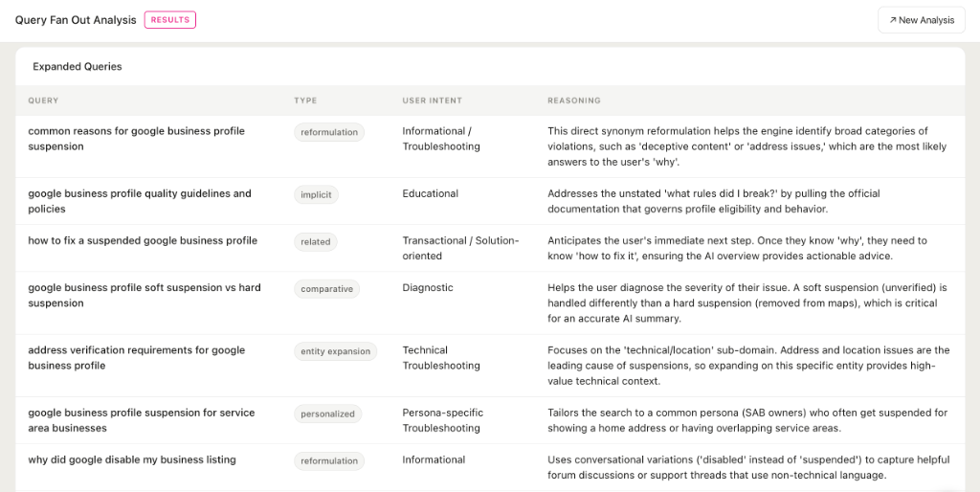Click the 'Informational / Troubleshooting' intent cell
Viewport: 980px width, 492px height.
tap(441, 139)
